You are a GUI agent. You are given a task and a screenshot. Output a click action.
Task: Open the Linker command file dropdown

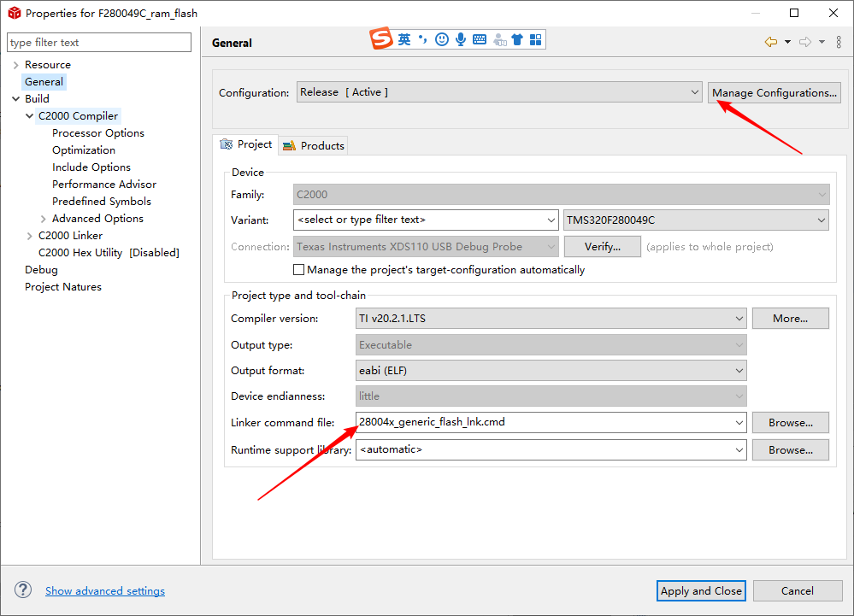click(739, 422)
